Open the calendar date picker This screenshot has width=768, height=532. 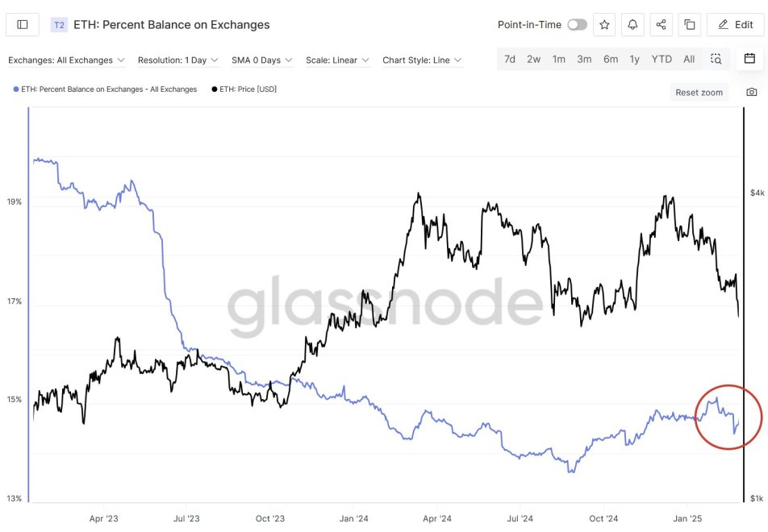(x=749, y=59)
